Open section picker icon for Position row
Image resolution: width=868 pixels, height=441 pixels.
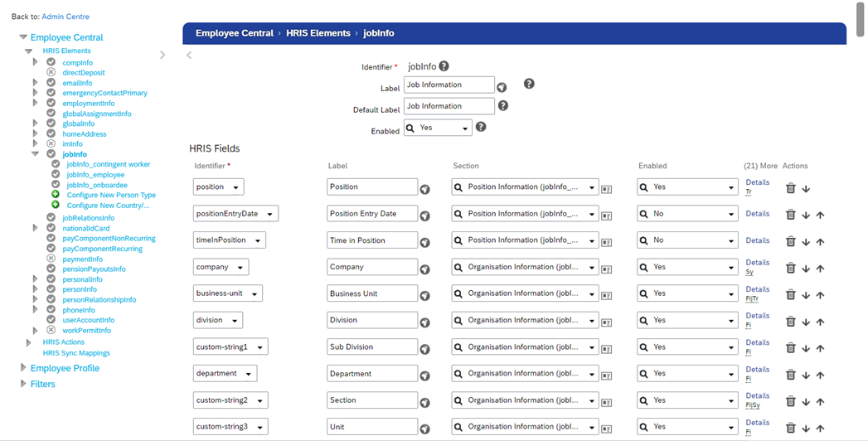pos(607,189)
